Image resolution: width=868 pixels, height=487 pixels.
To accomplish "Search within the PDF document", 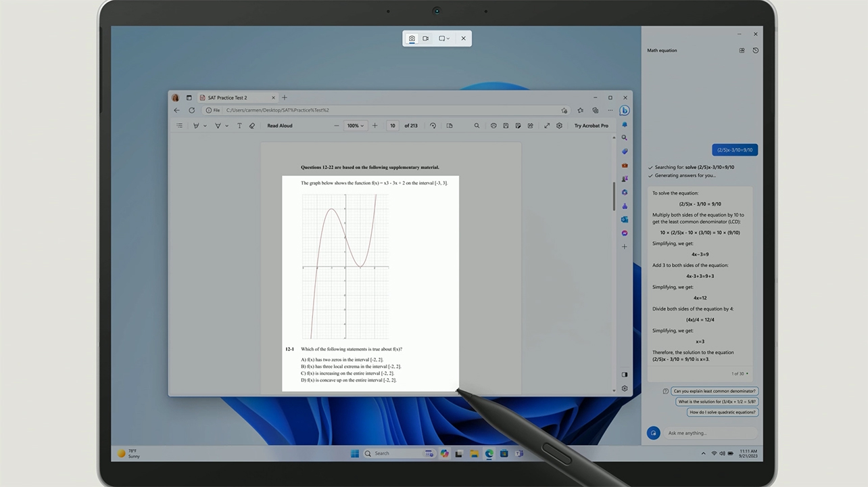I will [477, 126].
